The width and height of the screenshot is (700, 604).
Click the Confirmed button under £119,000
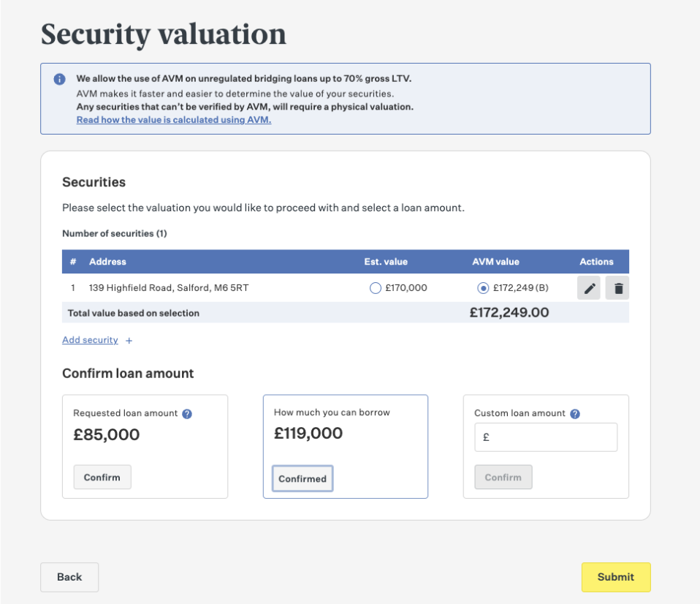click(x=303, y=478)
